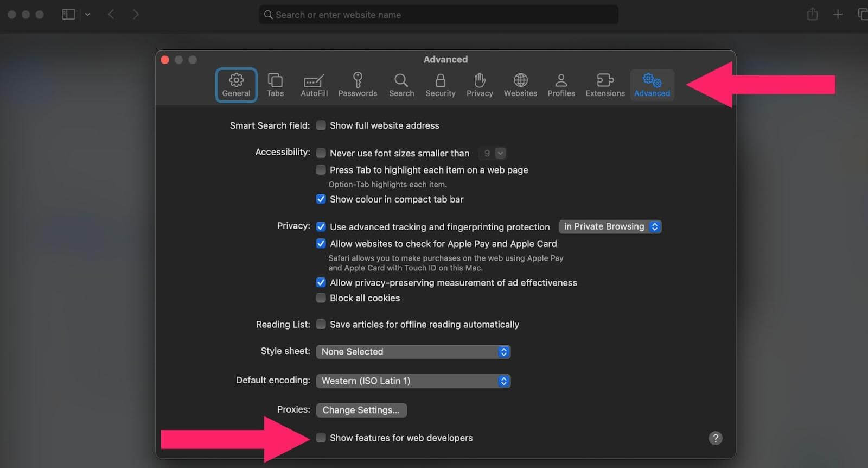Open the Tabs preferences pane
Viewport: 868px width, 468px height.
(x=275, y=85)
